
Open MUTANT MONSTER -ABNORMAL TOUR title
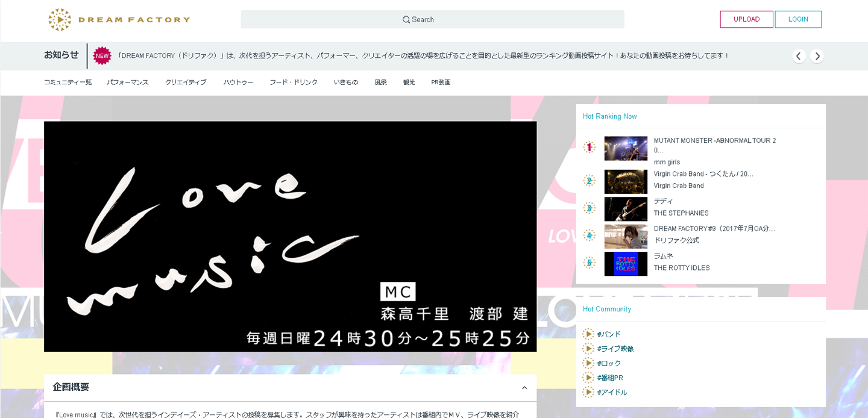[x=715, y=145]
